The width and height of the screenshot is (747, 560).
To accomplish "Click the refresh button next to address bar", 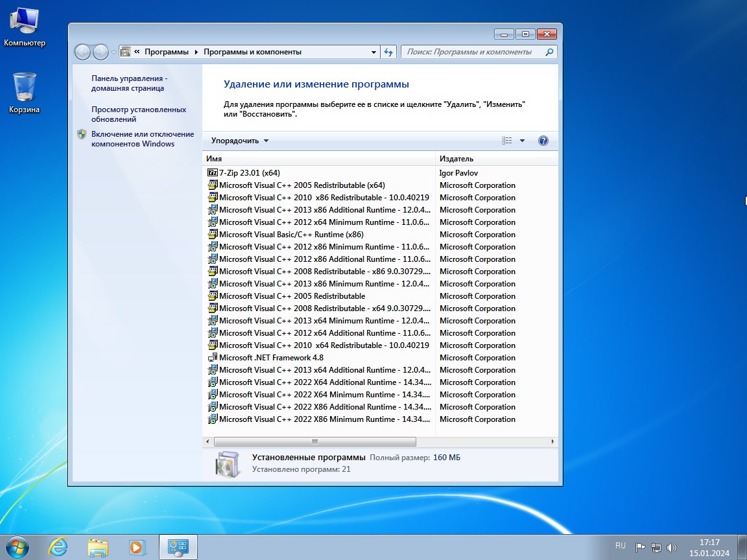I will tap(389, 52).
